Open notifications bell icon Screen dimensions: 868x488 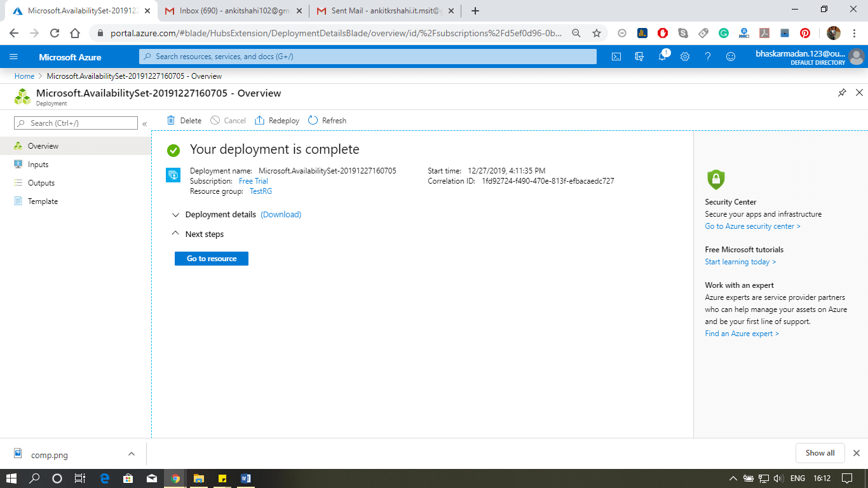(x=662, y=57)
